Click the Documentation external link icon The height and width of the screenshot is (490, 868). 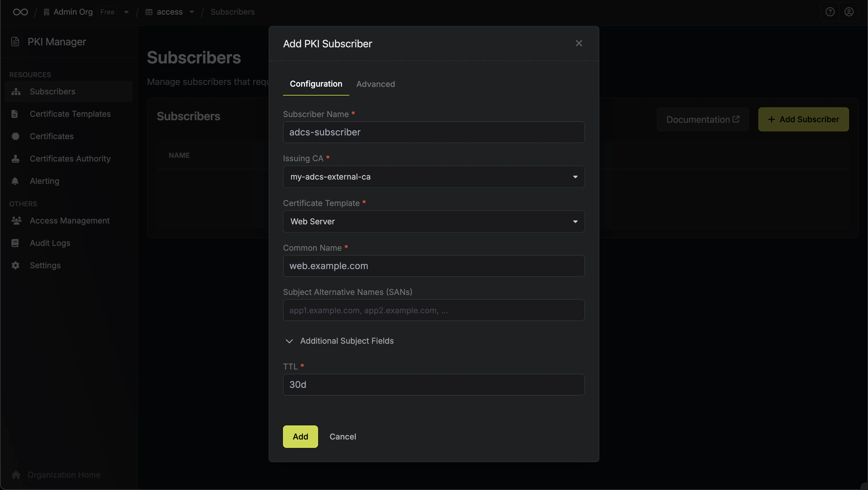[x=736, y=119]
